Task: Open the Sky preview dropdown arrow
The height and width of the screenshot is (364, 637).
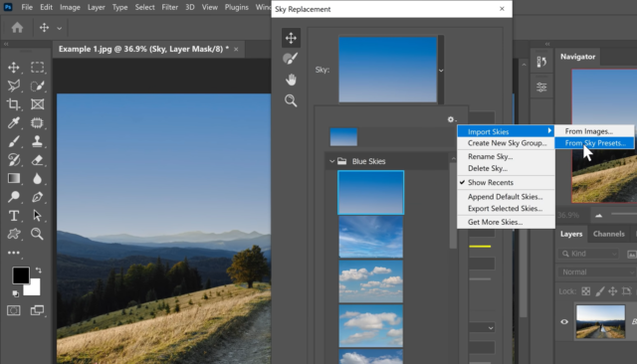Action: pyautogui.click(x=441, y=71)
